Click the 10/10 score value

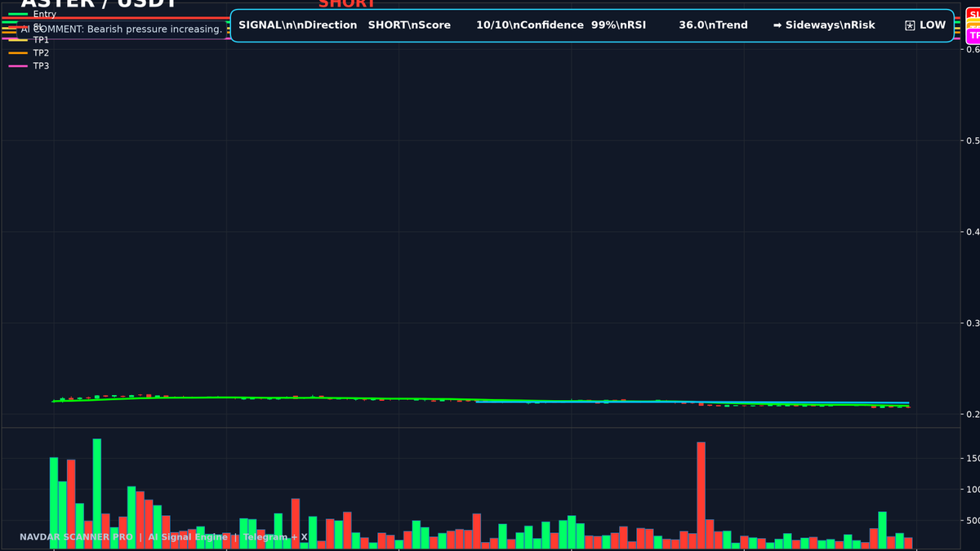click(492, 25)
